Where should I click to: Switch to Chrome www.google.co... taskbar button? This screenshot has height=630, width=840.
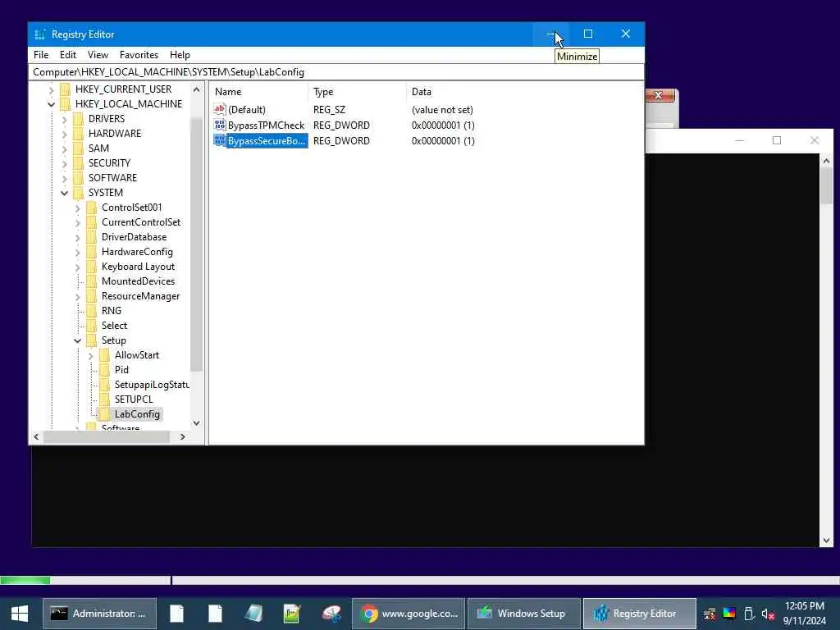[409, 614]
